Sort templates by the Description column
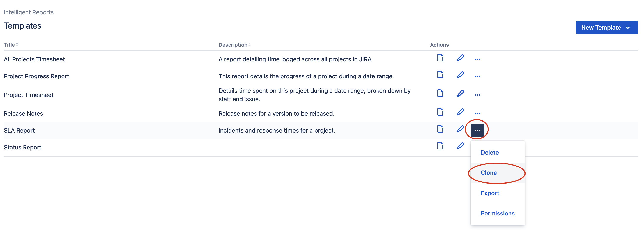This screenshot has width=644, height=232. pyautogui.click(x=234, y=45)
